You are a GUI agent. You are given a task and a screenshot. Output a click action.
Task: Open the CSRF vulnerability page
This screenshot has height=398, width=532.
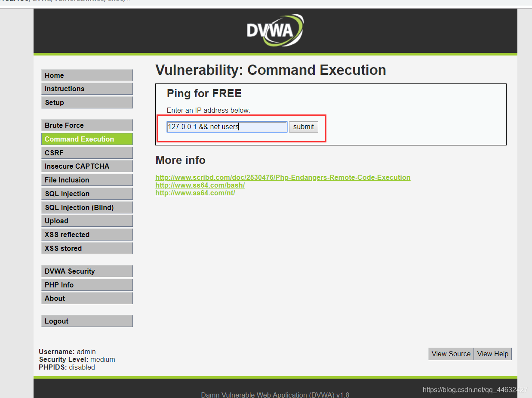click(87, 153)
